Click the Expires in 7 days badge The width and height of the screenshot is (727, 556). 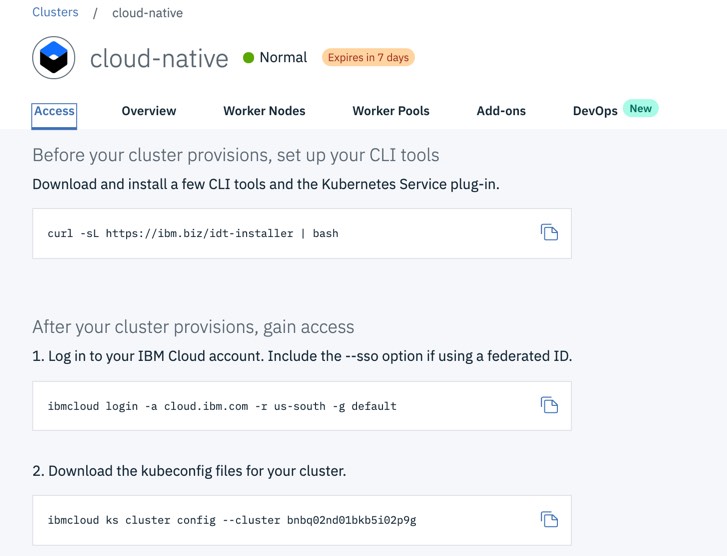(x=368, y=58)
